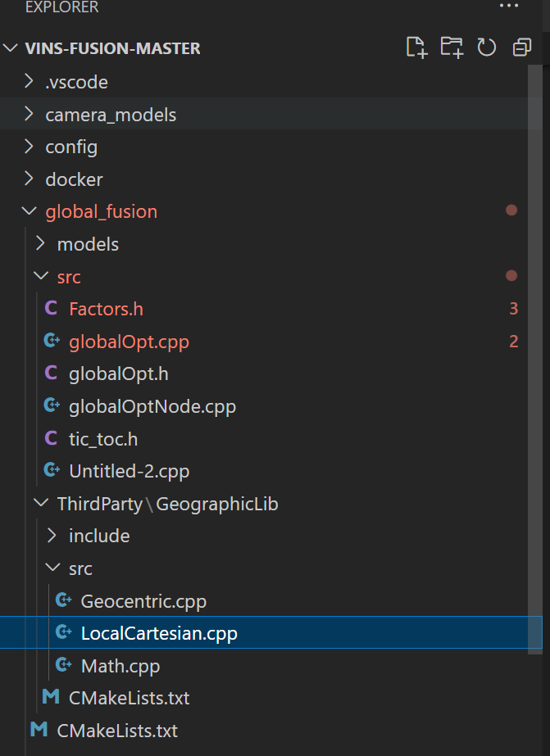The width and height of the screenshot is (550, 756).
Task: Expand the camera_models folder chevron
Action: 30,115
